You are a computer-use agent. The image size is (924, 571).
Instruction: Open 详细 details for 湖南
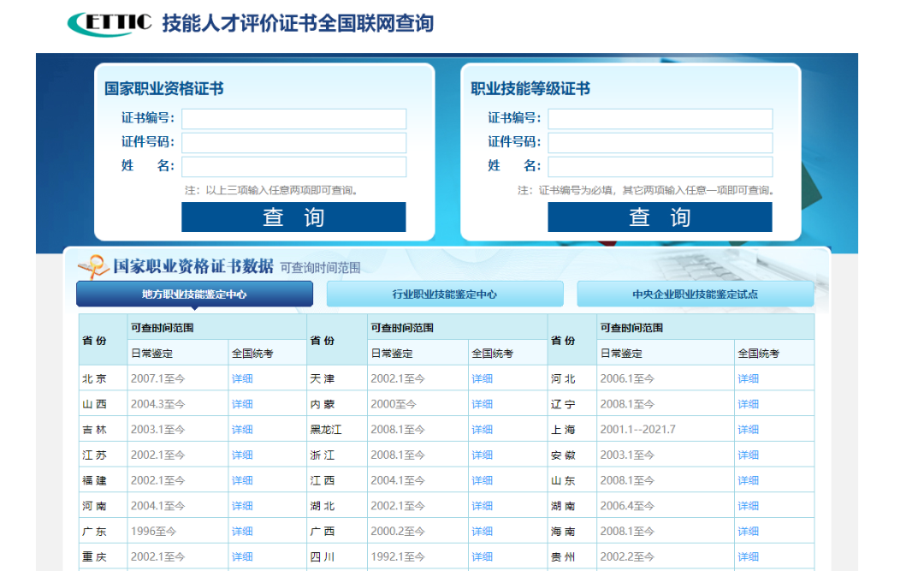tap(748, 505)
